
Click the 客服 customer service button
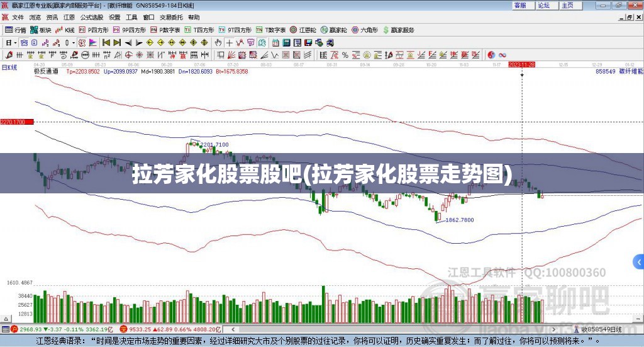pyautogui.click(x=523, y=5)
